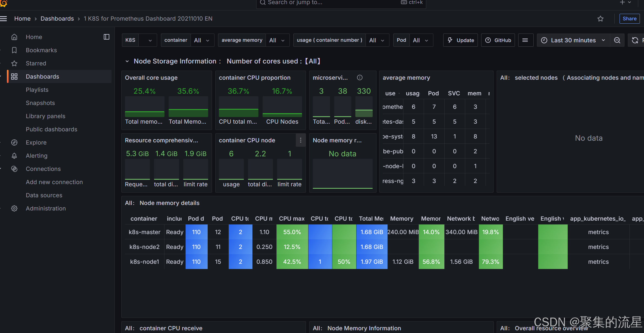This screenshot has height=333, width=644.
Task: Open the dashboard links list icon
Action: 525,40
